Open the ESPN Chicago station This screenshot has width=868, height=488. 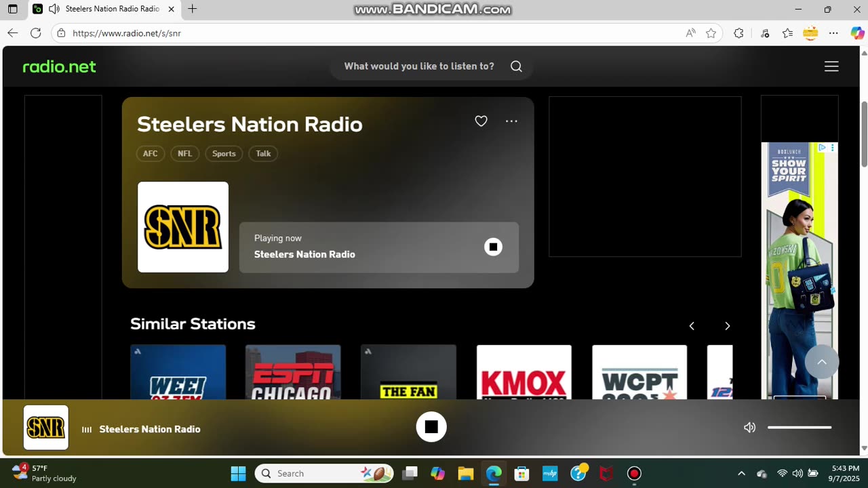coord(293,371)
